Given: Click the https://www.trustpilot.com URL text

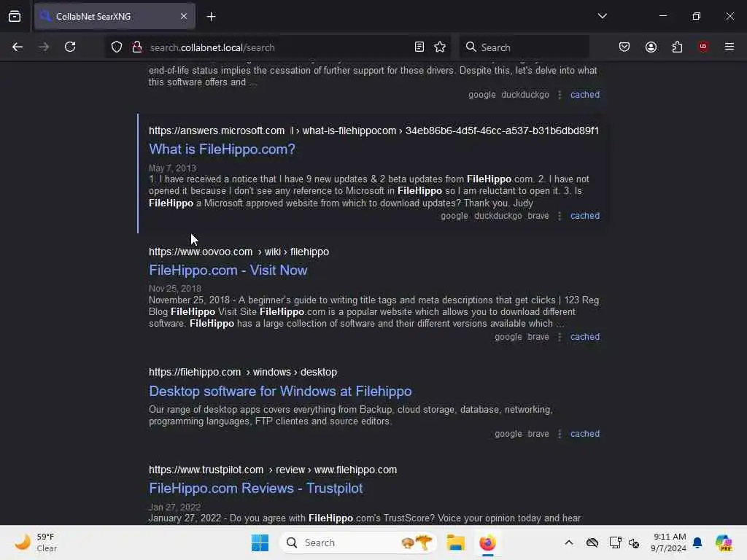Looking at the screenshot, I should [x=206, y=470].
